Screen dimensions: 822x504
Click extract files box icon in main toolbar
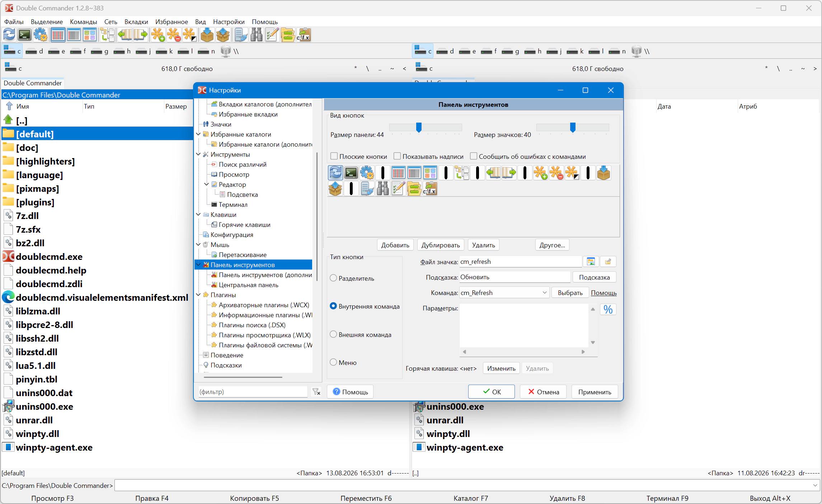(223, 35)
